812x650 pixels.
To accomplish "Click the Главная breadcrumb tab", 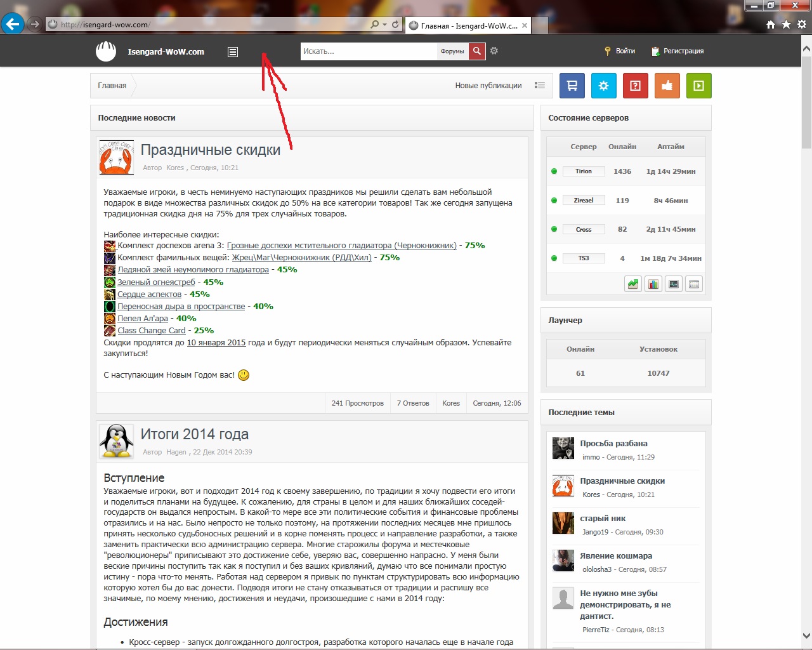I will coord(112,86).
